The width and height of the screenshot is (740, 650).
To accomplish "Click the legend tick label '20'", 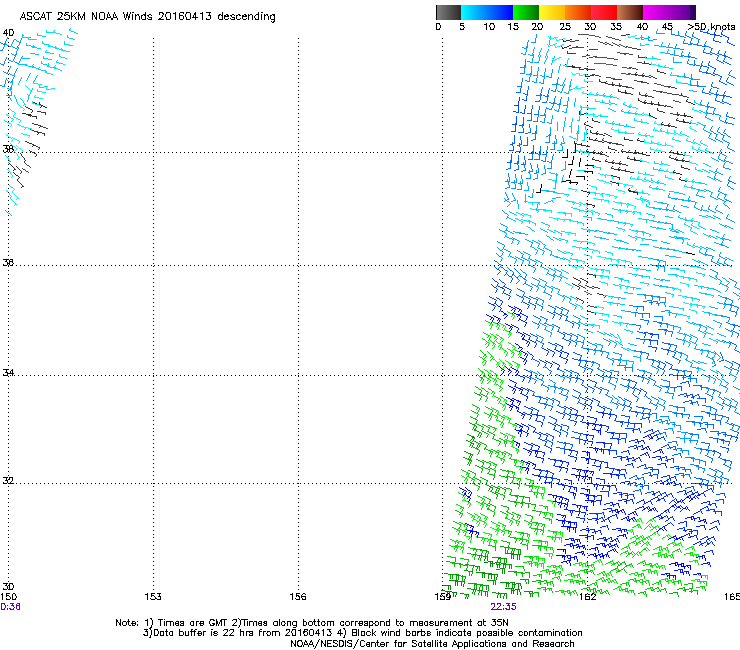I will tap(538, 27).
